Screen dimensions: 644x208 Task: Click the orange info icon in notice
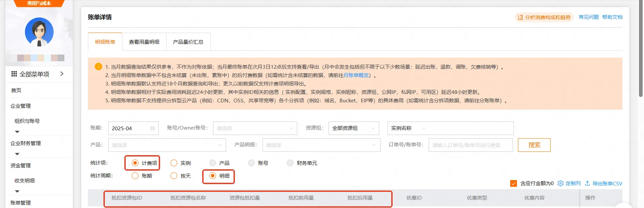click(x=98, y=67)
